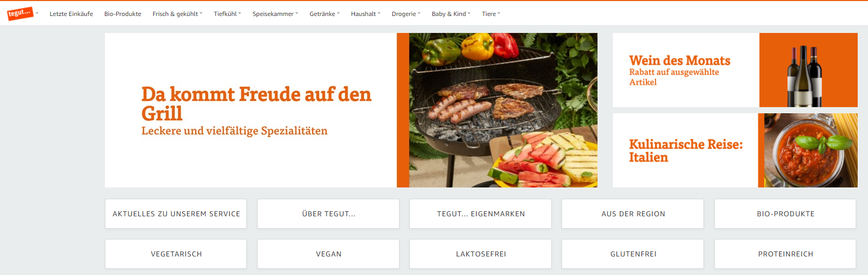This screenshot has height=275, width=868.
Task: Expand the Tiefkühl category menu
Action: (227, 14)
